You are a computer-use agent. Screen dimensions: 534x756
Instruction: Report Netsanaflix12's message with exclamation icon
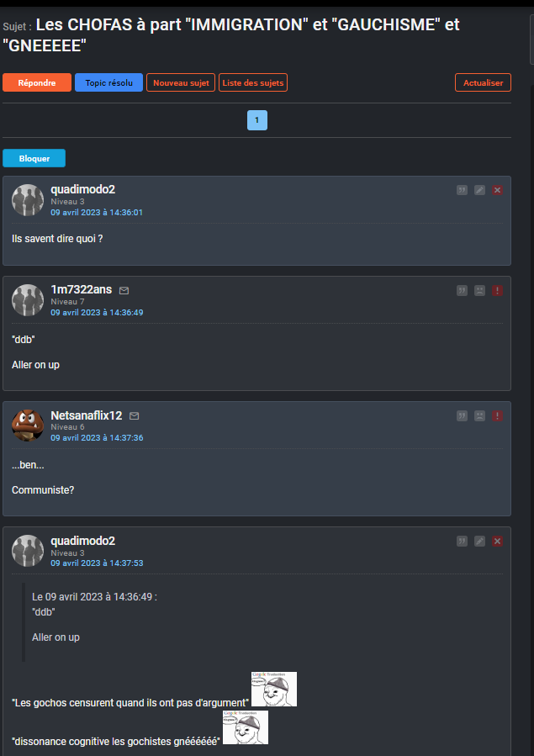(x=497, y=415)
